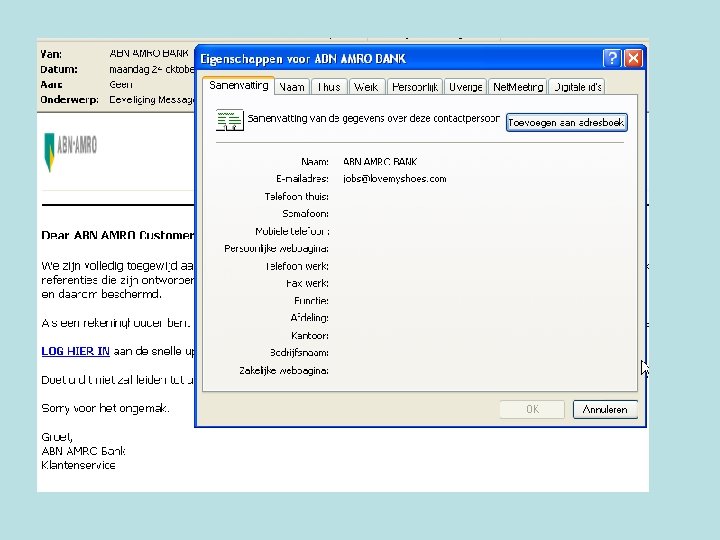720x540 pixels.
Task: Click Sorry voor het ongemak line
Action: click(105, 408)
